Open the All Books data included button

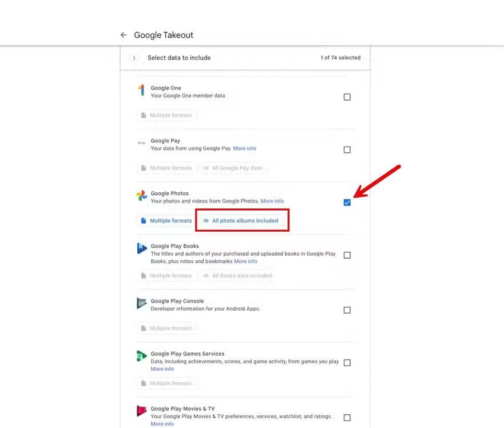coord(237,276)
